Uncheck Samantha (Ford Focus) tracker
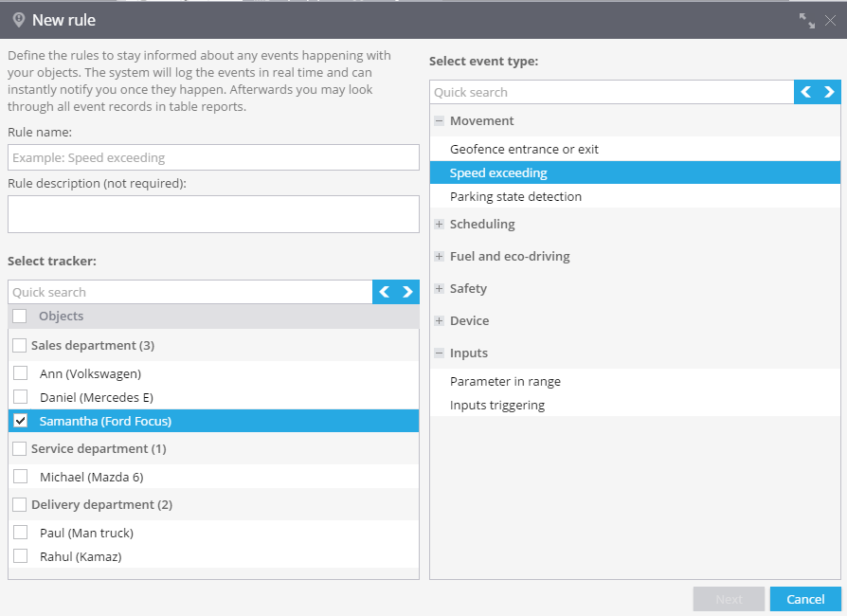 [21, 421]
